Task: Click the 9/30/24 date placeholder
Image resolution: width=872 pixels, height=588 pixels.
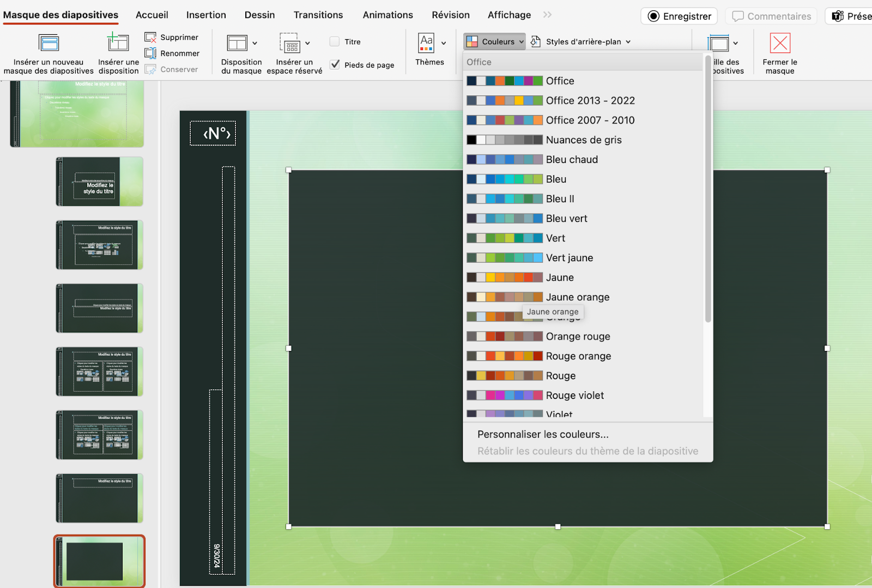Action: click(x=216, y=482)
